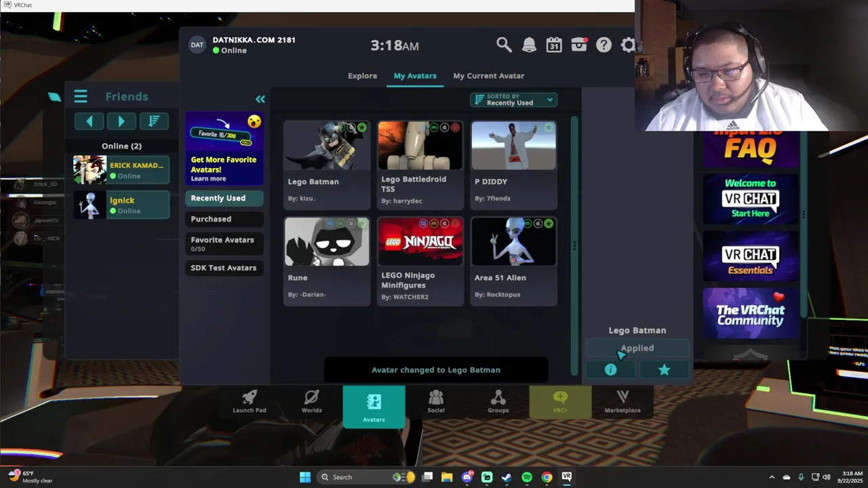Image resolution: width=868 pixels, height=488 pixels.
Task: Open the settings gear icon
Action: (628, 45)
